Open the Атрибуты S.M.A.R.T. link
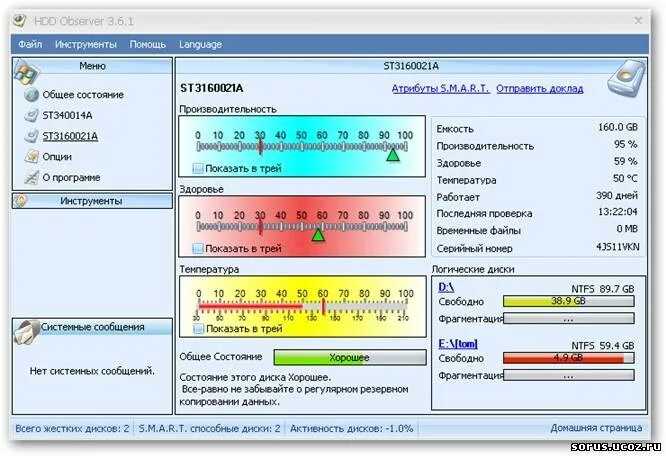This screenshot has height=456, width=666. tap(440, 88)
